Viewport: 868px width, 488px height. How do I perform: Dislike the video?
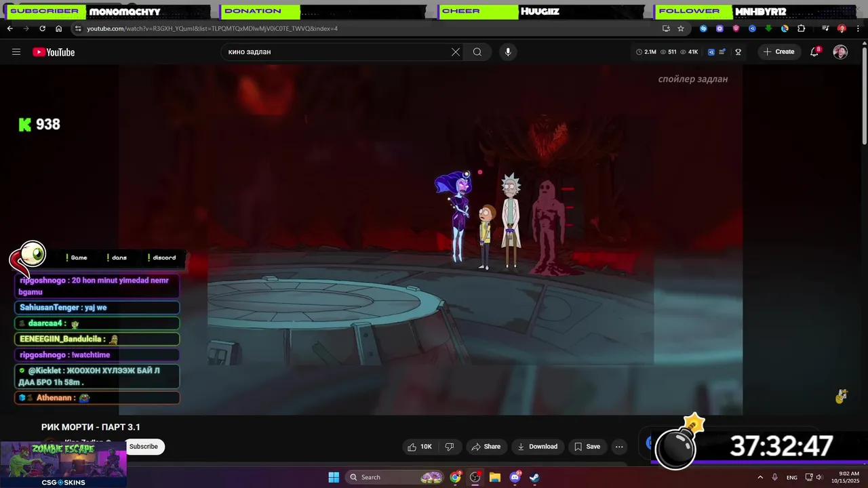click(449, 447)
